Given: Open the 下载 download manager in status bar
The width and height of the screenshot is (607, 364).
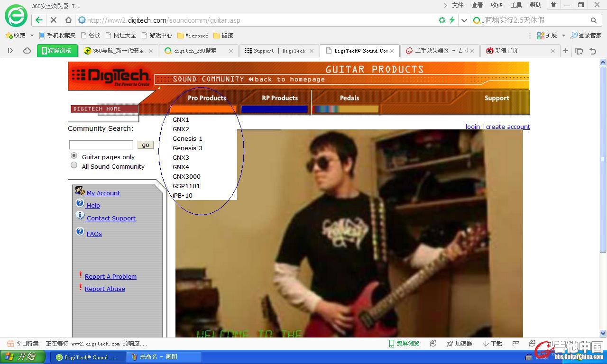Looking at the screenshot, I should click(492, 344).
